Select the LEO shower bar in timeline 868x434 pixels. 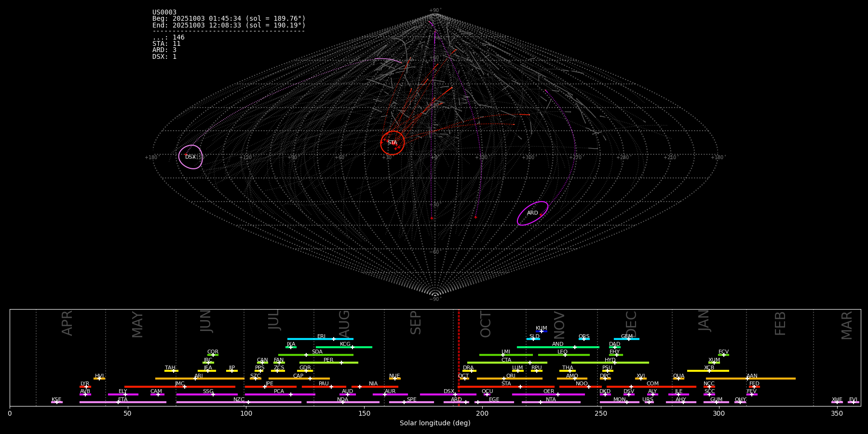564,355
